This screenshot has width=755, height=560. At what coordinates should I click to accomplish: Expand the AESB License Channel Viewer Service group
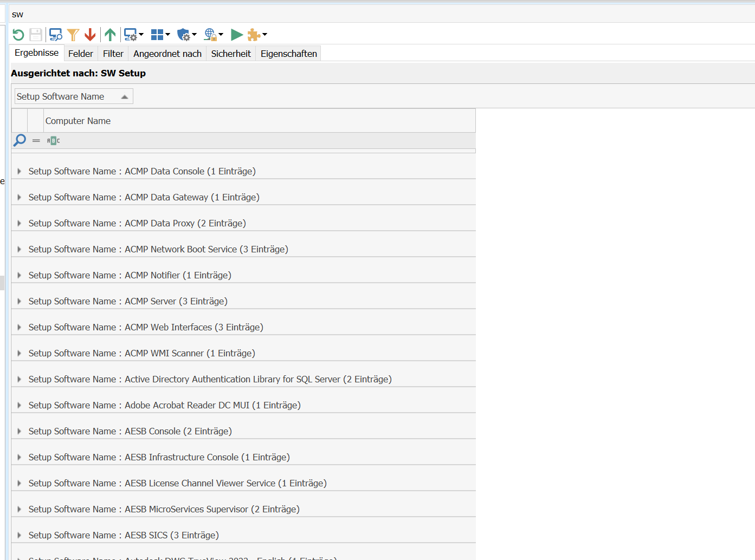click(x=19, y=483)
